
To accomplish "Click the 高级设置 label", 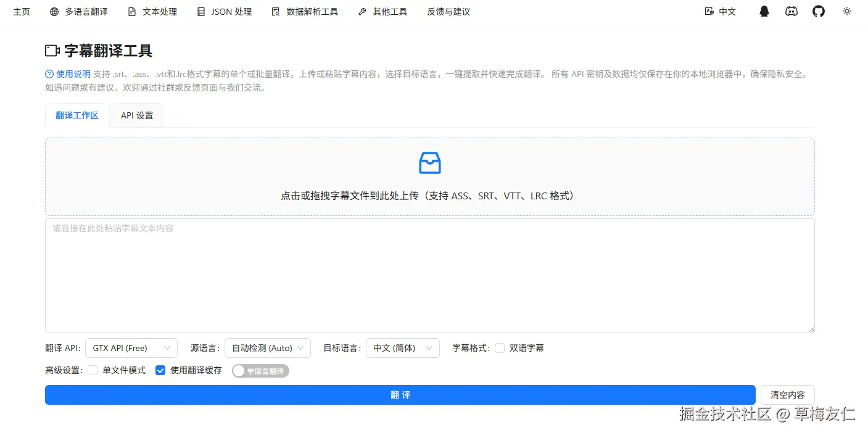I will (x=64, y=370).
